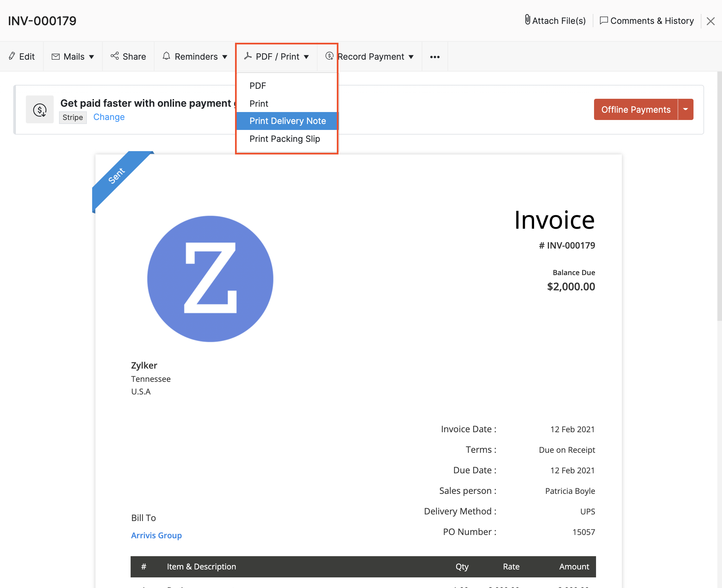Click the PDF/Print dropdown icon
The height and width of the screenshot is (588, 722).
306,56
